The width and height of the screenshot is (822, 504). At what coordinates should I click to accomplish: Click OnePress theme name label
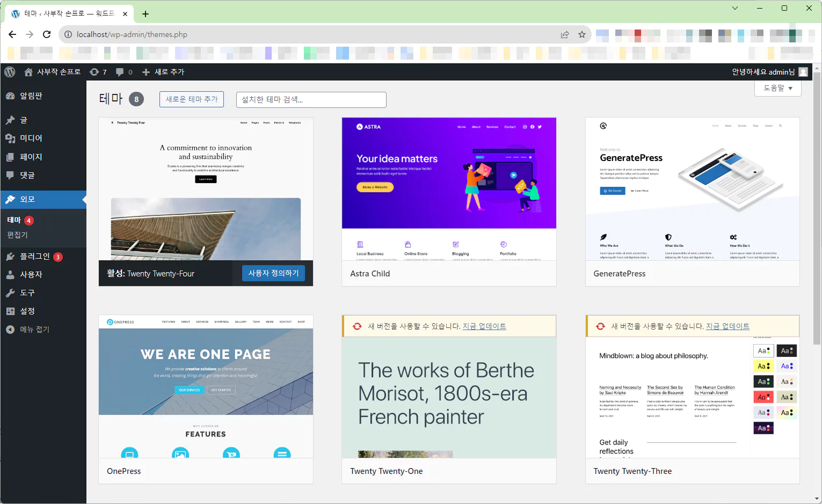pyautogui.click(x=124, y=471)
